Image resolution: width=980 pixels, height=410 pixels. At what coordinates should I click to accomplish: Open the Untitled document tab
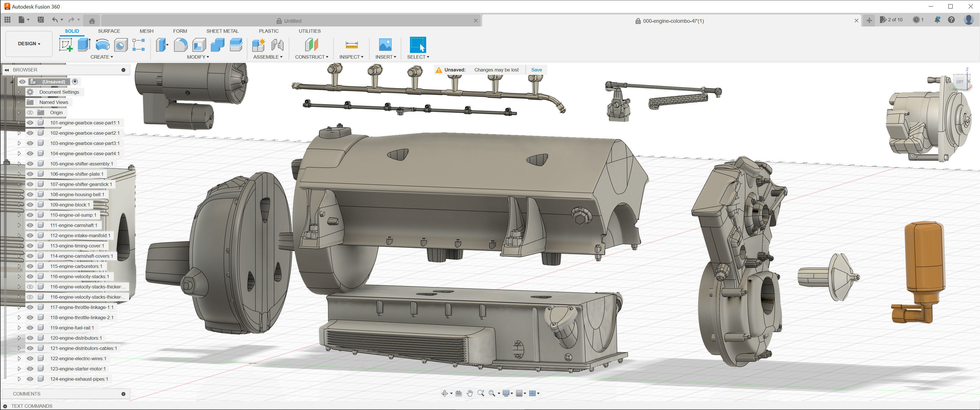pyautogui.click(x=292, y=21)
